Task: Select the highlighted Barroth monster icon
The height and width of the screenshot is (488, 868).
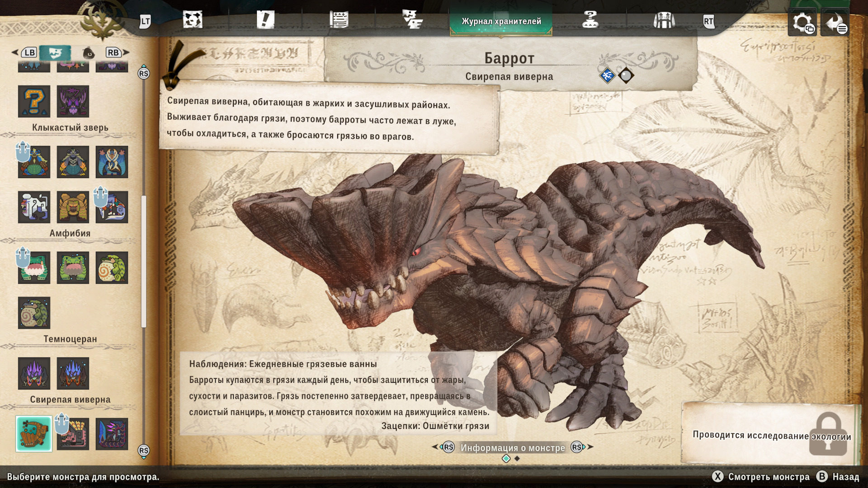Action: pos(34,434)
